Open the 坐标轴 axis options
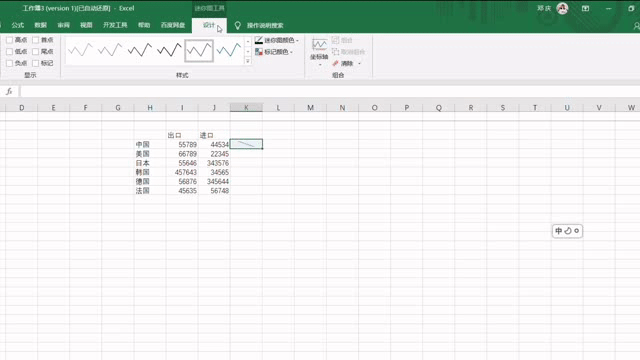This screenshot has height=360, width=640. tap(319, 52)
